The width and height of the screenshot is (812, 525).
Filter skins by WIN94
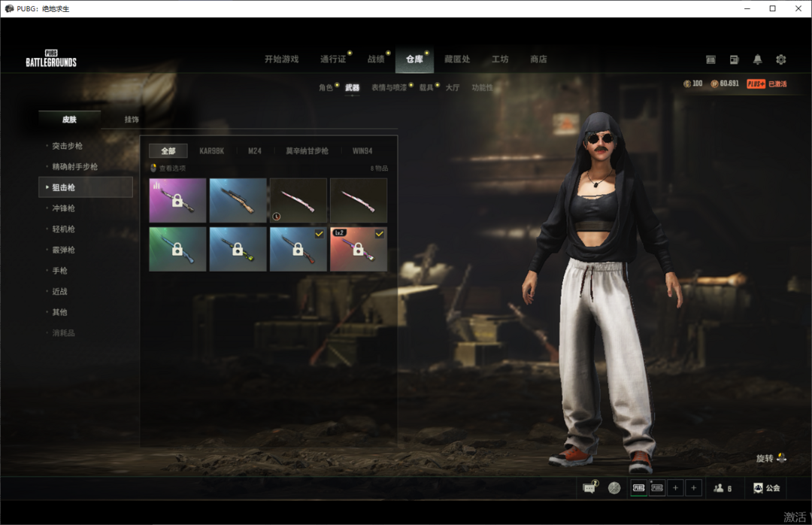(x=362, y=151)
